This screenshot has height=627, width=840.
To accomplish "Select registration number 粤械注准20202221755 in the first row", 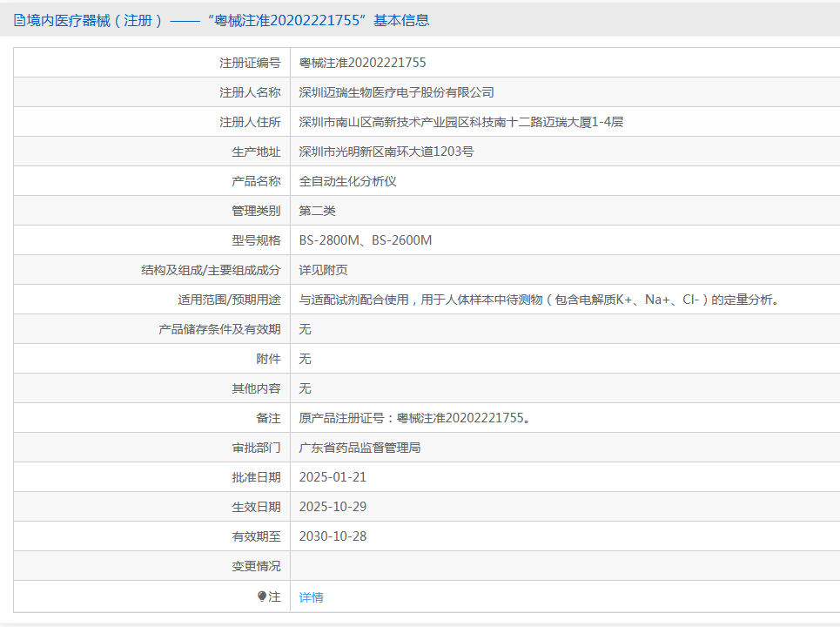I will pos(362,63).
